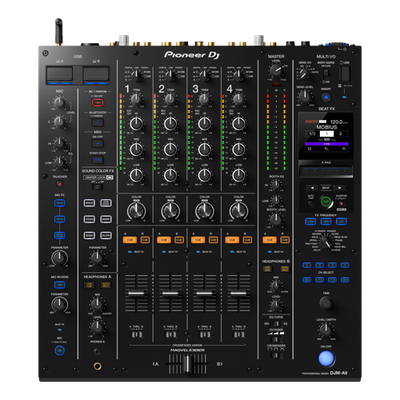Click the channel 3 fader
This screenshot has width=400, height=400.
coord(204,293)
